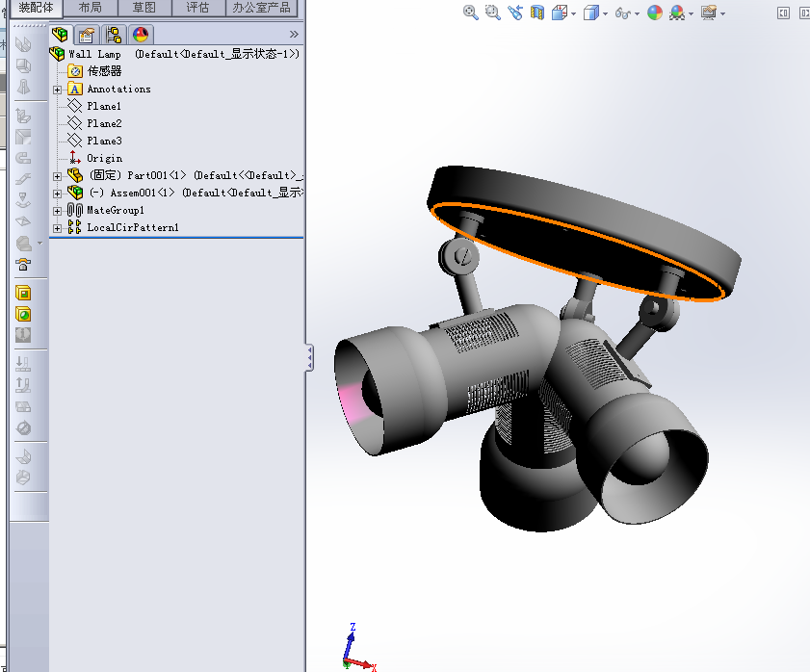810x672 pixels.
Task: Click the Forming Tool icon
Action: [x=23, y=265]
